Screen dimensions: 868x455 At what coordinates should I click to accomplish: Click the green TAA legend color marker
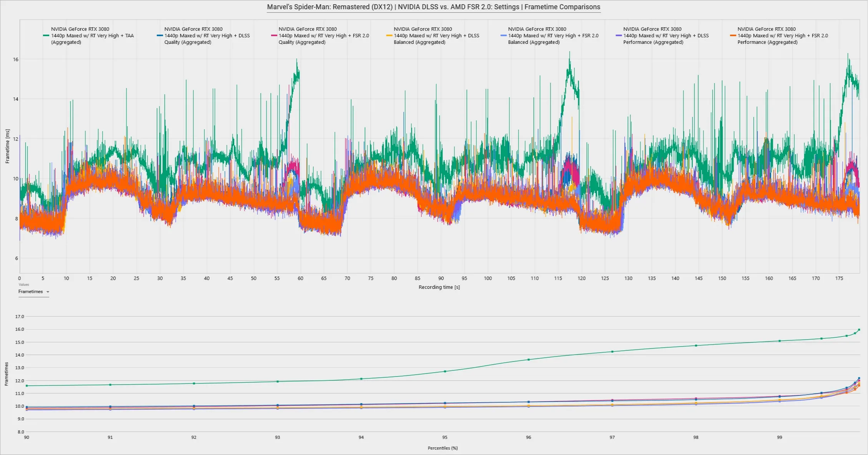point(46,35)
